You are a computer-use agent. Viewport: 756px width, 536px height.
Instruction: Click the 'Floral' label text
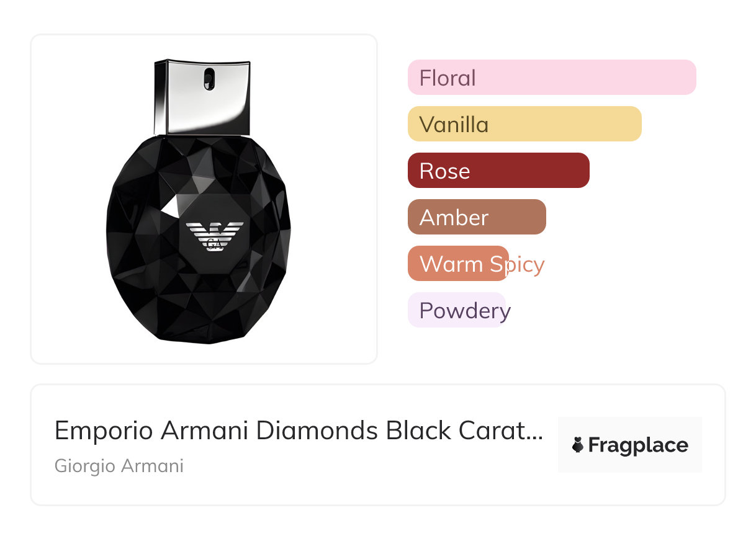click(x=448, y=78)
